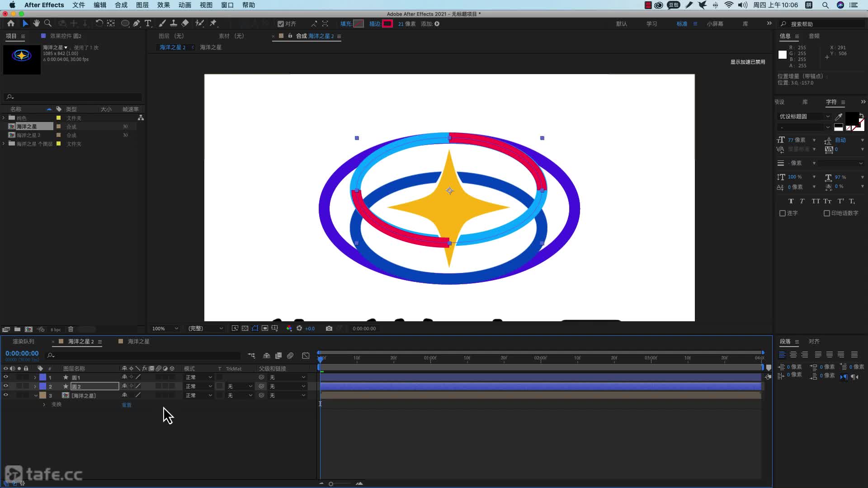Toggle visibility of the [海洋之星] layer
This screenshot has height=488, width=868.
(x=5, y=395)
